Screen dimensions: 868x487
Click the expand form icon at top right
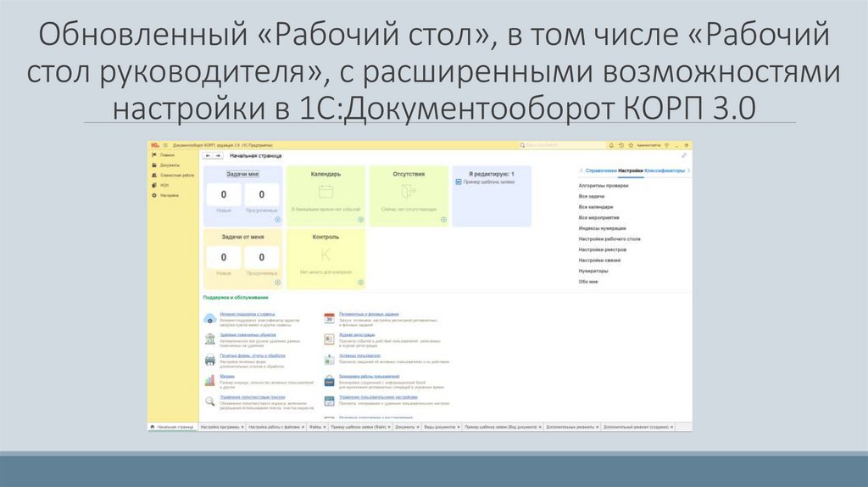click(684, 155)
